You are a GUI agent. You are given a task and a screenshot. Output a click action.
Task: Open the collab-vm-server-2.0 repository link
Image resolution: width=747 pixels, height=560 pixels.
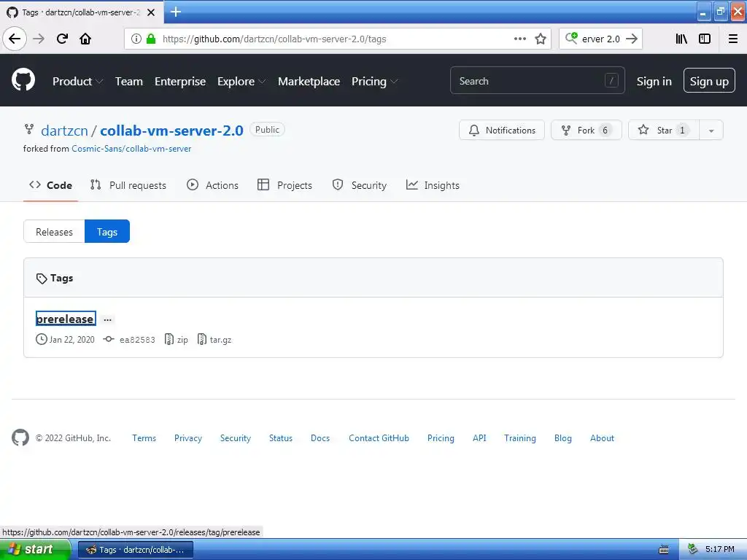pos(171,131)
